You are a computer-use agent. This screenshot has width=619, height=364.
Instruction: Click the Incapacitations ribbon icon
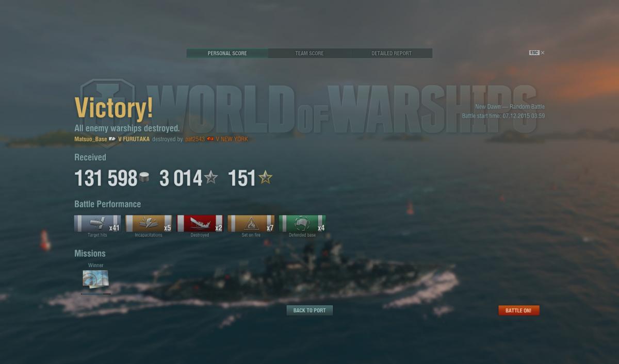click(149, 224)
